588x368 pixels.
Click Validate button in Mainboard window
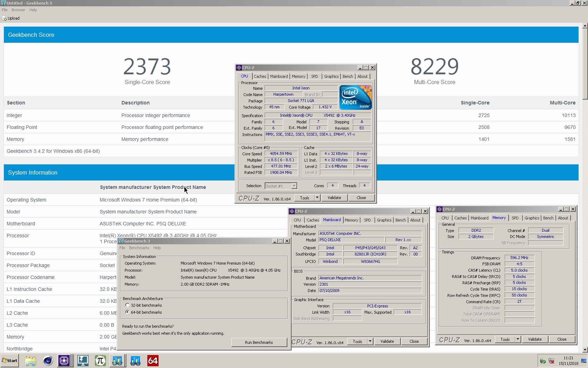point(387,341)
